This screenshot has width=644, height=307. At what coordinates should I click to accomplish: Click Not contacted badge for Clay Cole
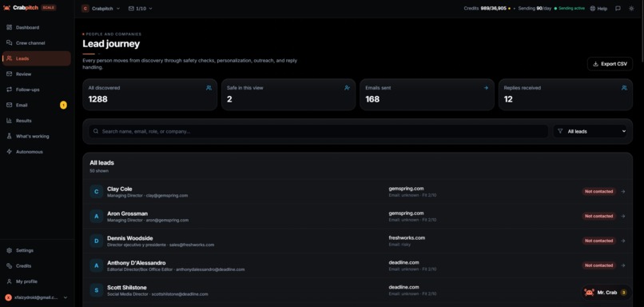click(x=598, y=192)
